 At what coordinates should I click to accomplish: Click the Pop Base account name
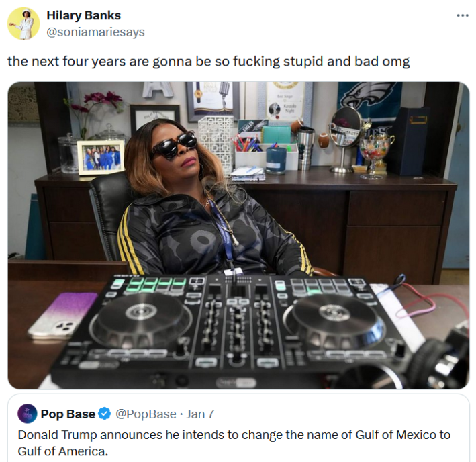pos(68,414)
